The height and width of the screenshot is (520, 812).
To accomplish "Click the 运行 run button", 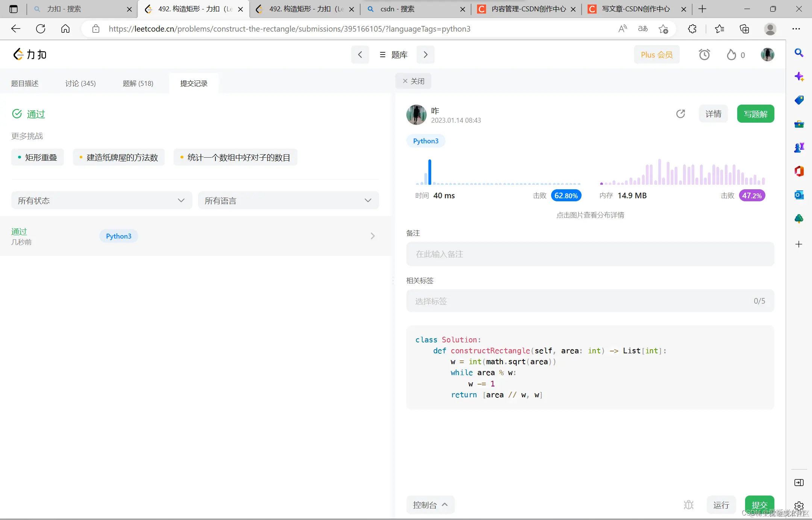I will click(x=721, y=505).
